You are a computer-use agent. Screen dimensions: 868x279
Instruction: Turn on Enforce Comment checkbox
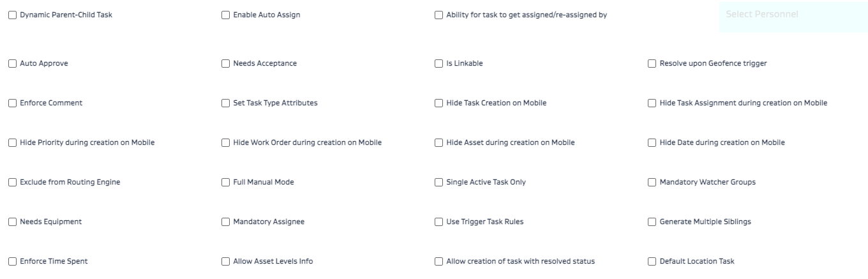[x=13, y=103]
